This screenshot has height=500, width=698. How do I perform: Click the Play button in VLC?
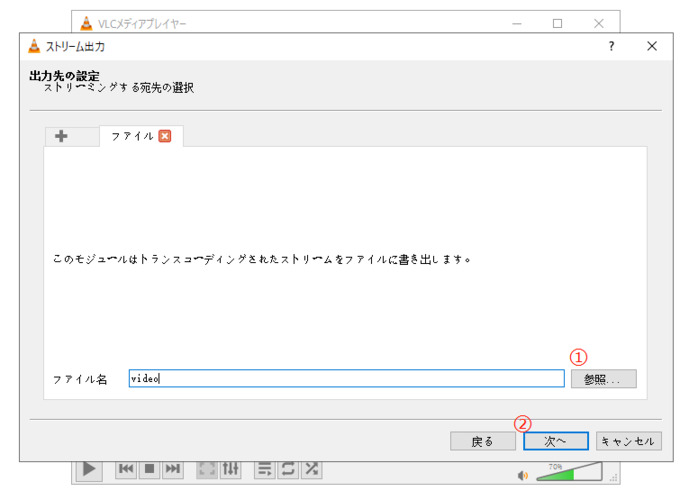[x=89, y=469]
